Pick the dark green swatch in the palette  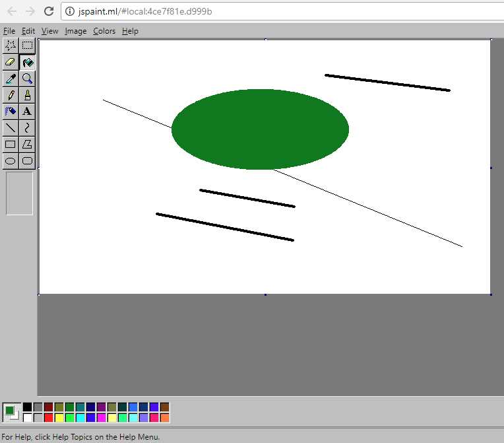(x=70, y=407)
